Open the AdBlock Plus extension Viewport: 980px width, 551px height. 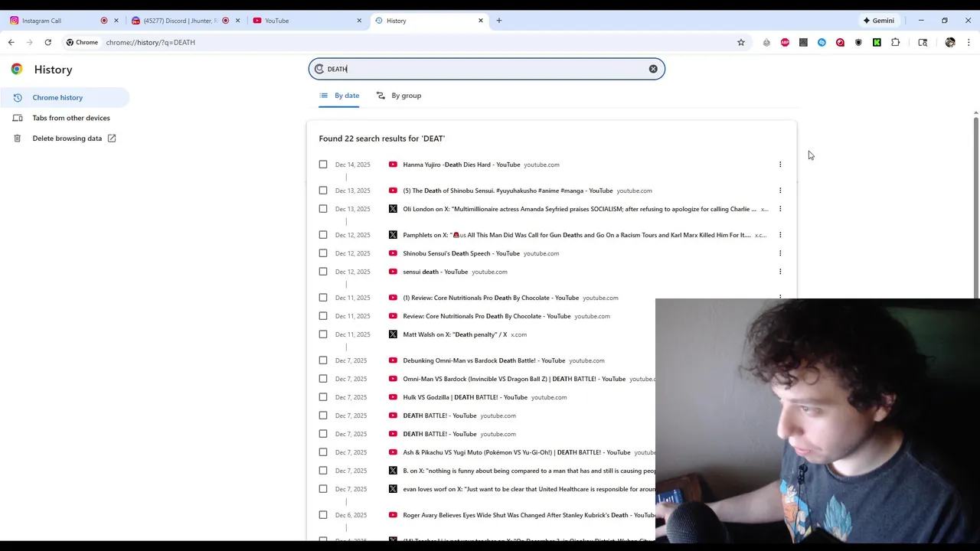pyautogui.click(x=785, y=42)
